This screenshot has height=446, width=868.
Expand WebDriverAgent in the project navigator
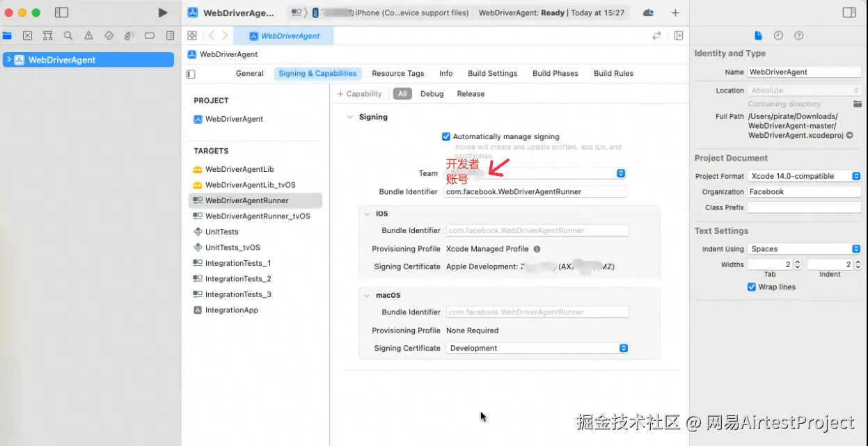(8, 60)
